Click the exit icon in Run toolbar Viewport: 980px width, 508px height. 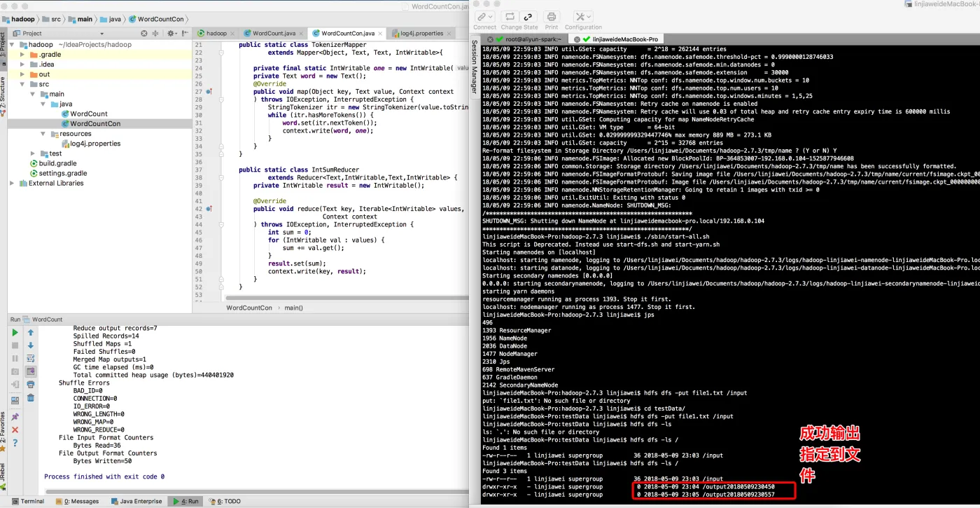(x=15, y=385)
